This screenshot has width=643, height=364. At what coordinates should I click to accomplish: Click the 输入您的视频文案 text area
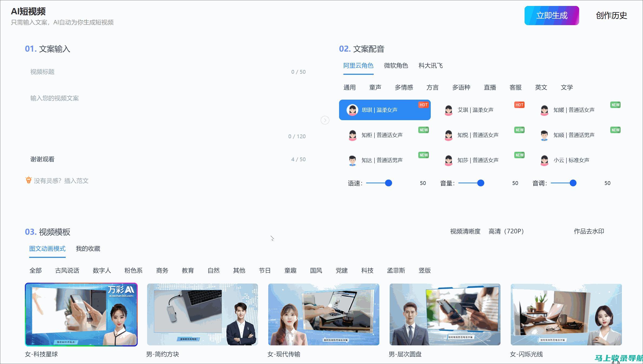pos(168,117)
